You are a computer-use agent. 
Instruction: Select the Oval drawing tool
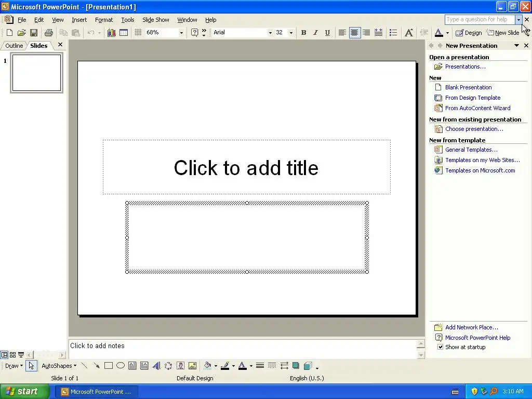tap(121, 365)
